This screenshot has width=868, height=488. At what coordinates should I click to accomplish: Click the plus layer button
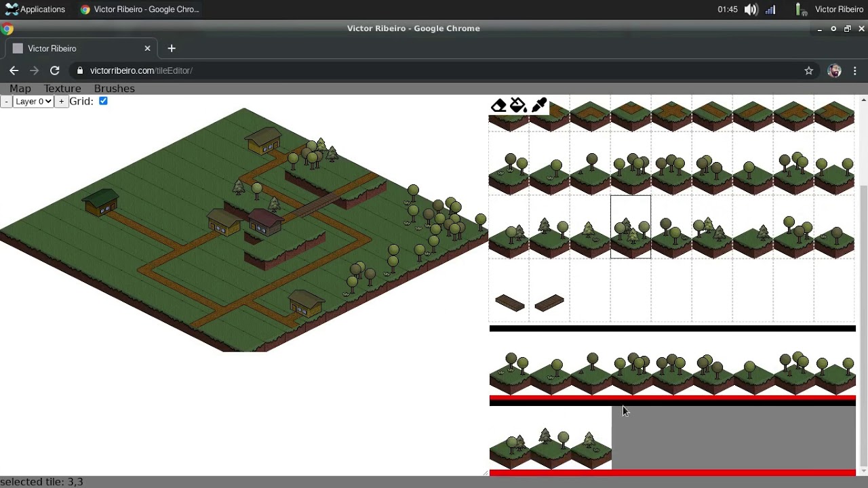click(x=61, y=101)
